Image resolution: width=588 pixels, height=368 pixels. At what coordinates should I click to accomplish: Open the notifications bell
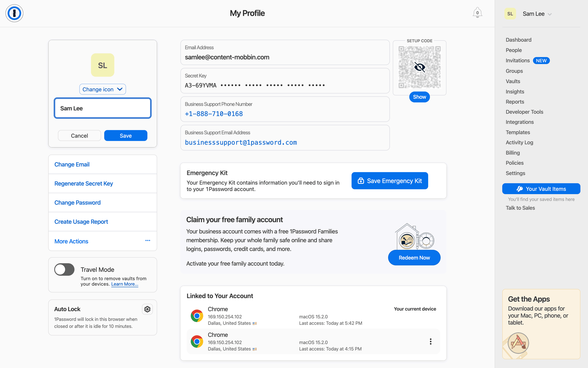477,13
